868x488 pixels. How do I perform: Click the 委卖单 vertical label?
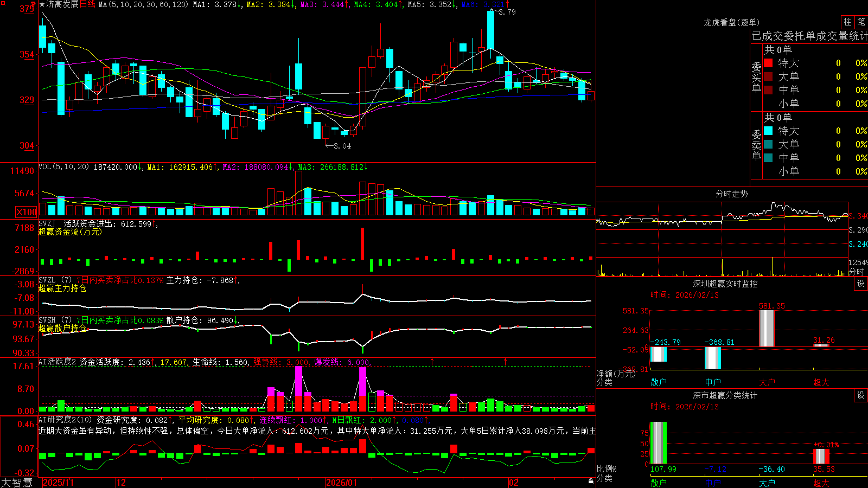tap(756, 145)
